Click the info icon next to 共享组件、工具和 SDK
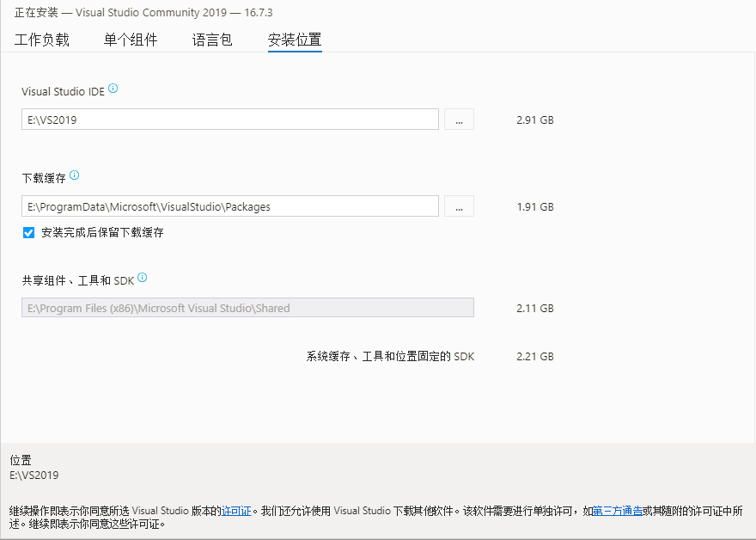The image size is (756, 540). coord(143,278)
